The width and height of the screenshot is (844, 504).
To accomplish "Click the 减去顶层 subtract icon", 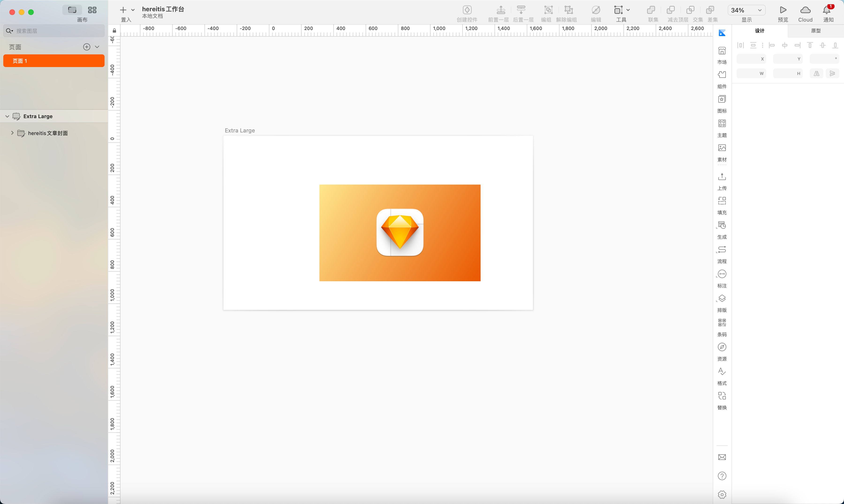I will (671, 10).
